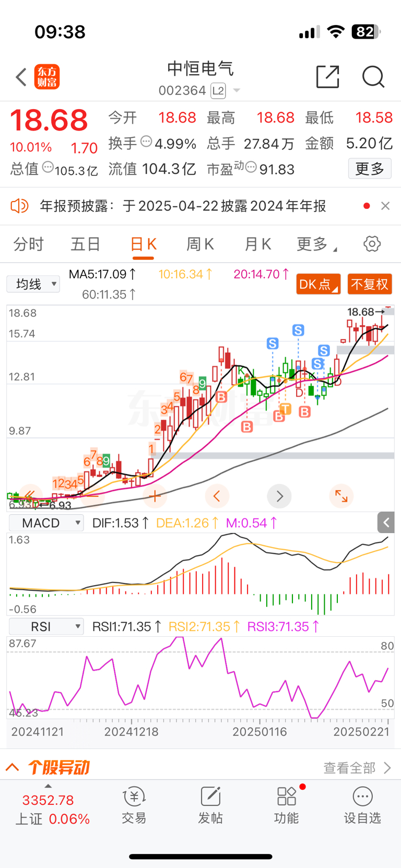This screenshot has width=401, height=868.
Task: Tap the MA20 14.70 value
Action: tap(261, 274)
